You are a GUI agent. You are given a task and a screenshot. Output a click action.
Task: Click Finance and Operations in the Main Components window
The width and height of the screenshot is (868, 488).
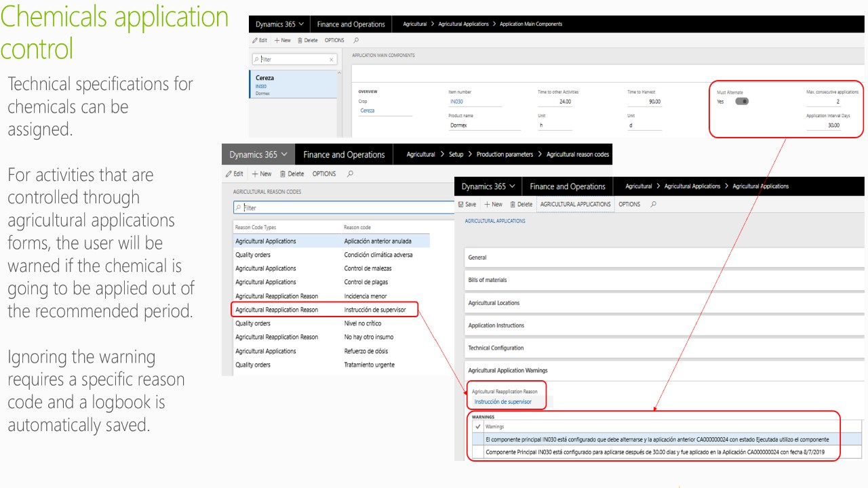[x=351, y=24]
